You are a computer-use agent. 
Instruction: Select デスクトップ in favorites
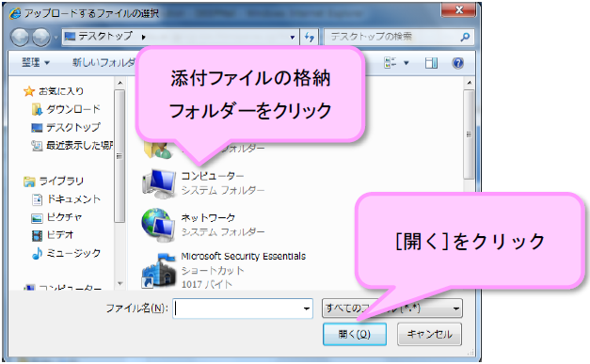73,127
